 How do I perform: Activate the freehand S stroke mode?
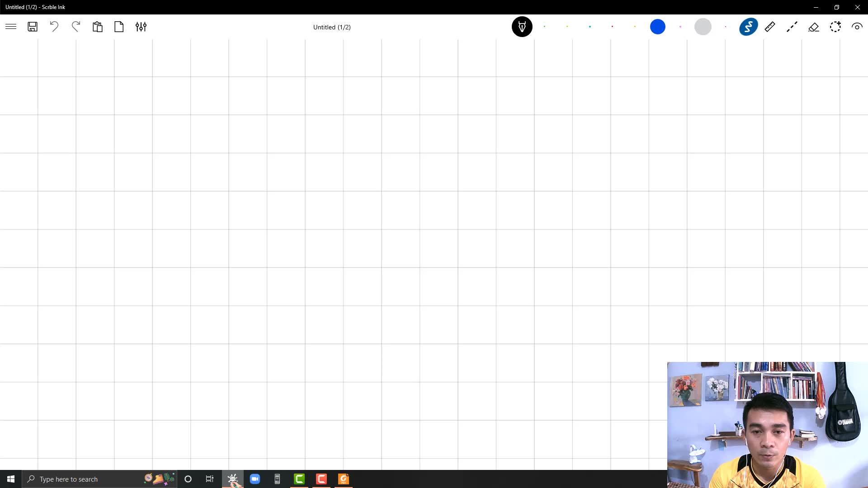click(748, 27)
